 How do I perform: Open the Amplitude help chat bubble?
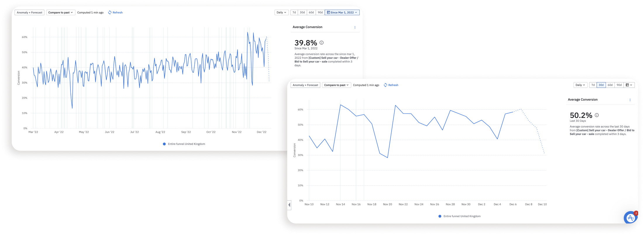coord(630,217)
